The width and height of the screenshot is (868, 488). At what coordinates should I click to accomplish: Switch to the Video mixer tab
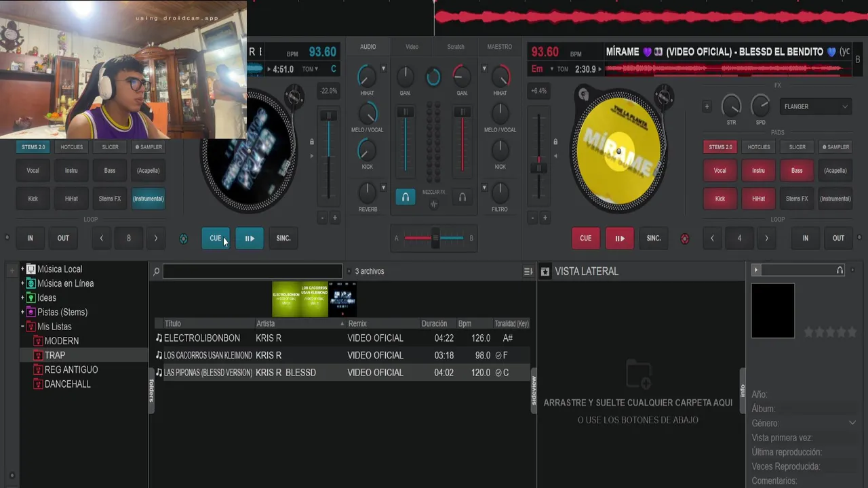pos(412,47)
